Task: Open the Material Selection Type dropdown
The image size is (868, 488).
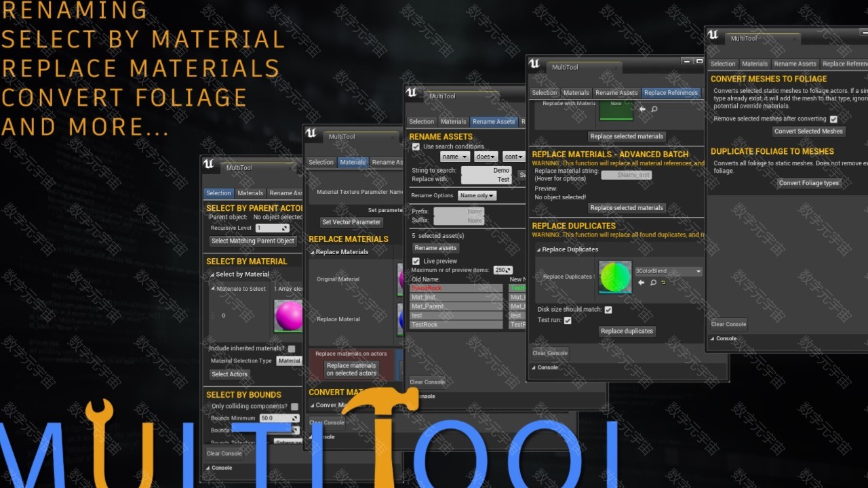Action: pyautogui.click(x=290, y=361)
